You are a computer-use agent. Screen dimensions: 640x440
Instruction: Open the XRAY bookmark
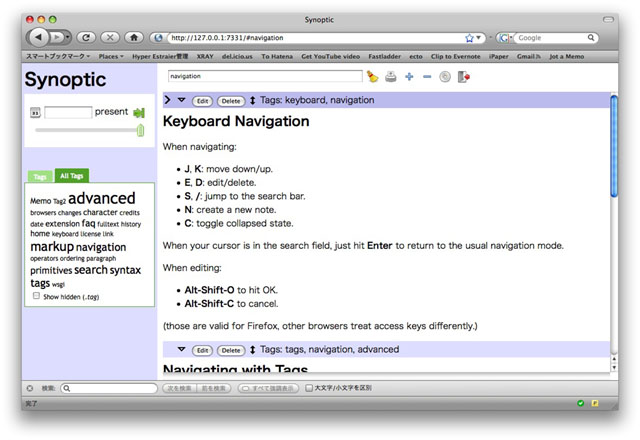click(205, 56)
